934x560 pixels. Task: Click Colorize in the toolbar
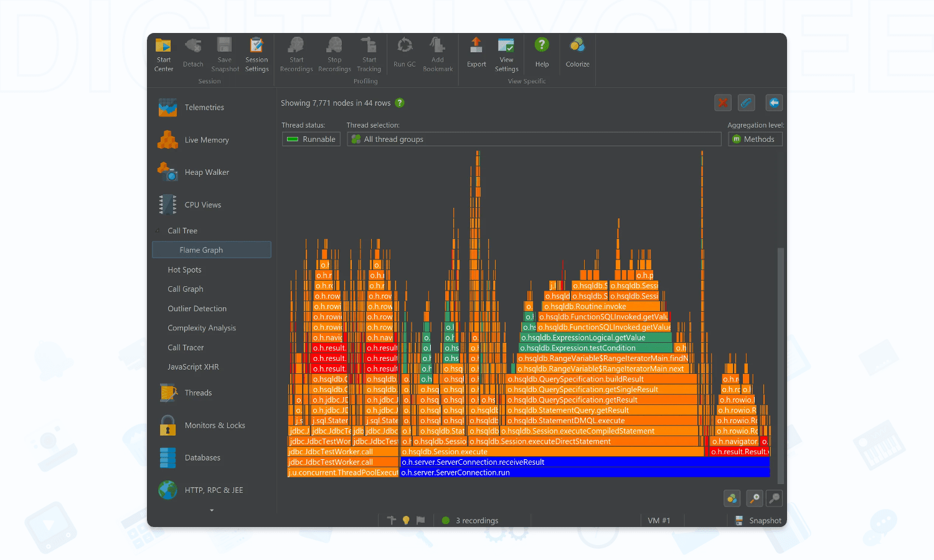577,53
